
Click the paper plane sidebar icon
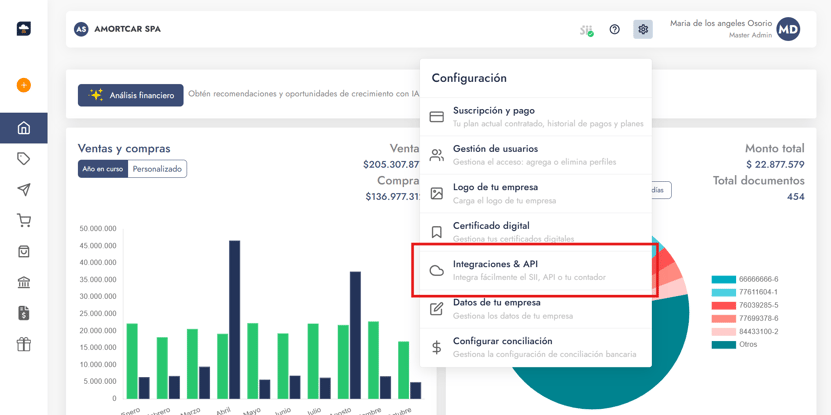[x=23, y=190]
